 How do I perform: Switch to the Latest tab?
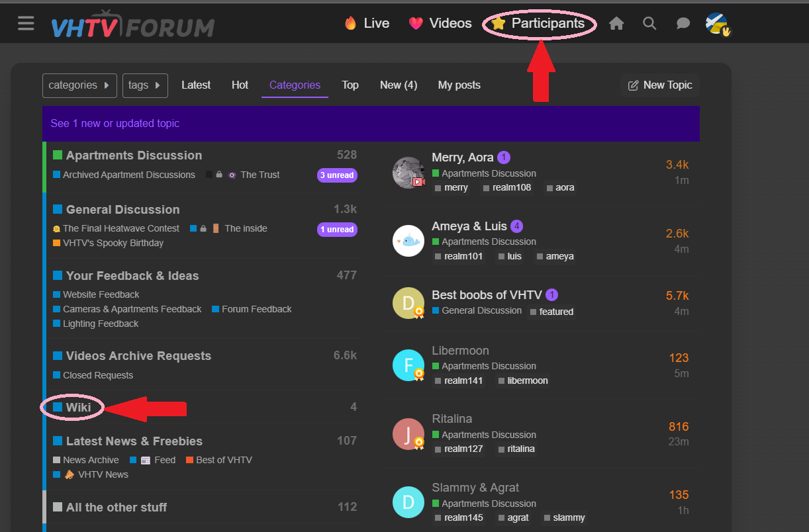click(196, 85)
